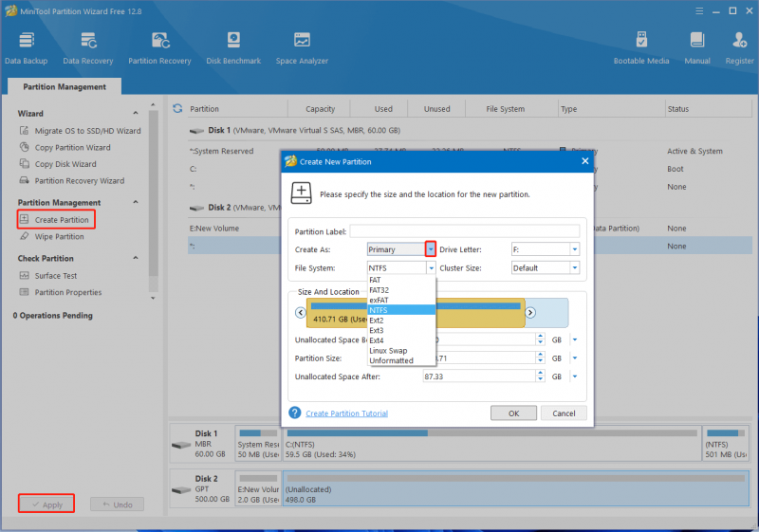Click OK in Create New Partition dialog
Viewport: 759px width, 532px height.
tap(513, 413)
